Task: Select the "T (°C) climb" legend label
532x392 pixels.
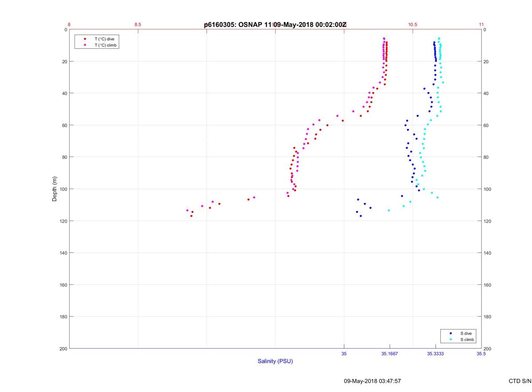Action: [x=106, y=45]
